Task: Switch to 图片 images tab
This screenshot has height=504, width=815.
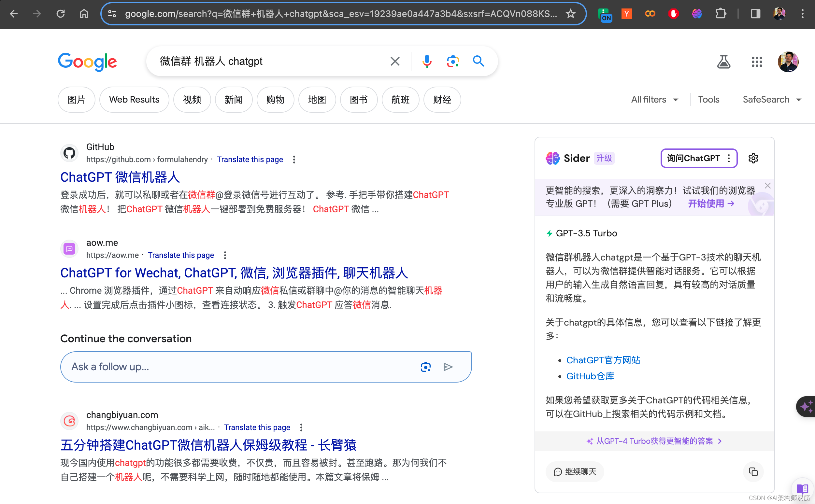Action: (x=76, y=100)
